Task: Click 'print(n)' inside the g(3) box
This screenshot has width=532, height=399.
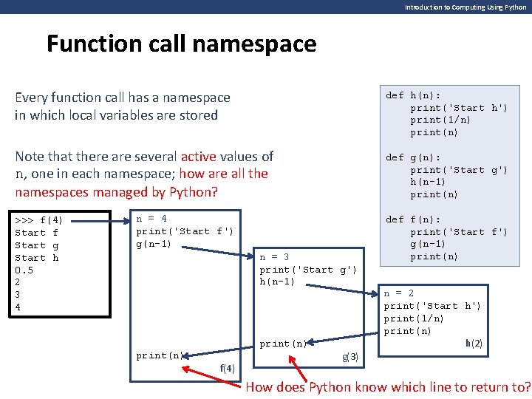Action: (283, 344)
